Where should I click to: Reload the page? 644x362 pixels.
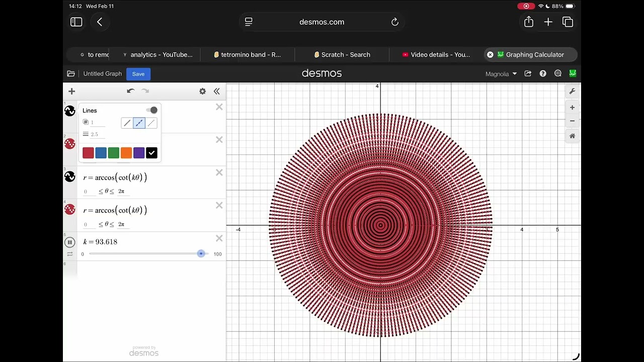tap(395, 22)
